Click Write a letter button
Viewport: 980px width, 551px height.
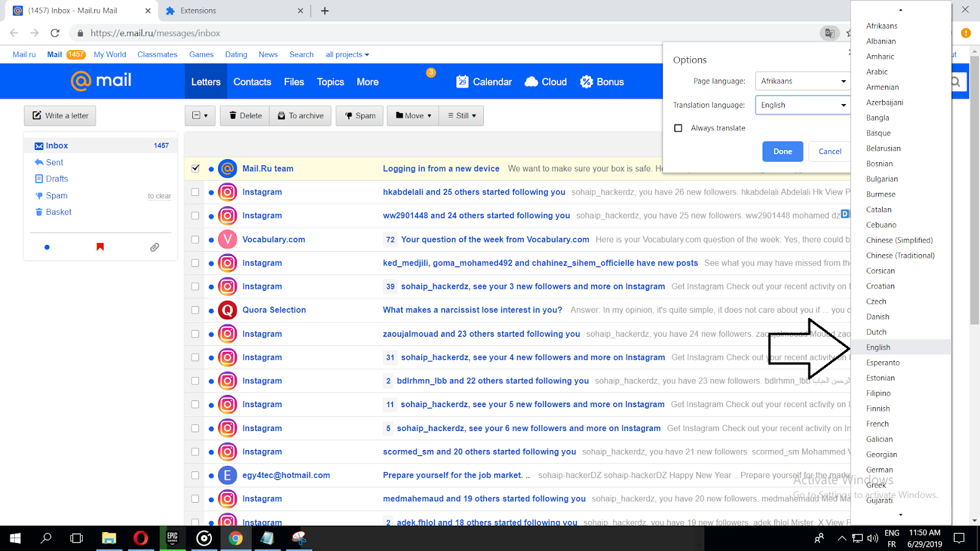[60, 116]
